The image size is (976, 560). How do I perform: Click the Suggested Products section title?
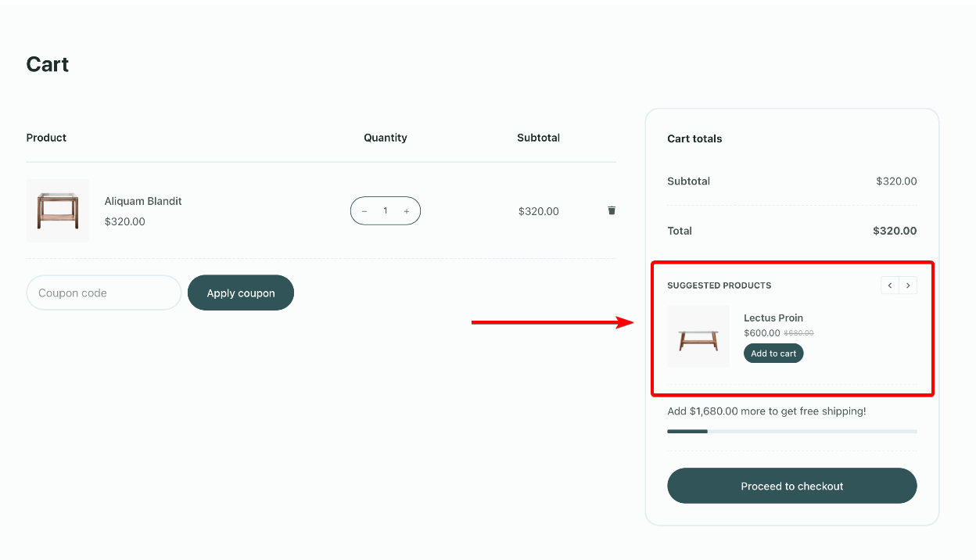tap(719, 285)
